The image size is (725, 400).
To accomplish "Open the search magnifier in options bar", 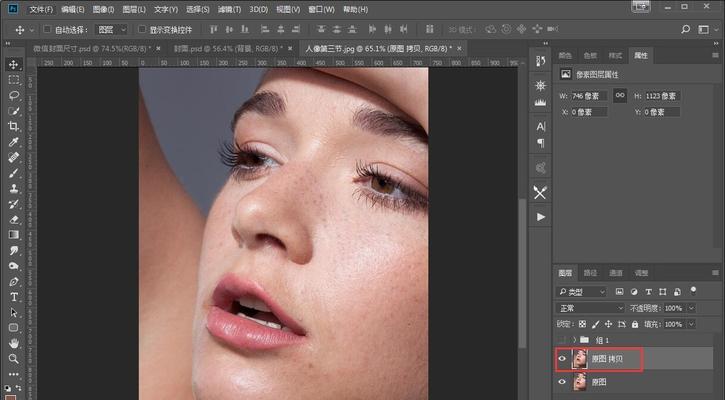I will click(685, 29).
